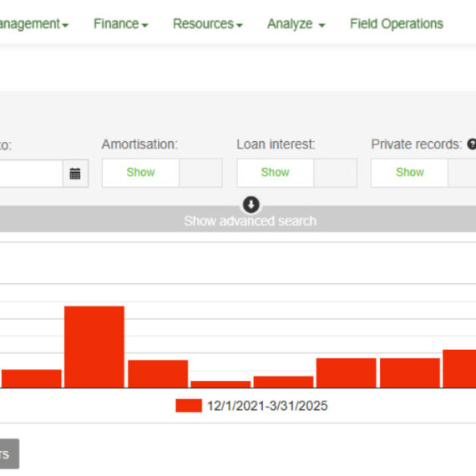Click the 12/1/2021-3/31/2025 legend label
The image size is (476, 476).
pyautogui.click(x=267, y=406)
